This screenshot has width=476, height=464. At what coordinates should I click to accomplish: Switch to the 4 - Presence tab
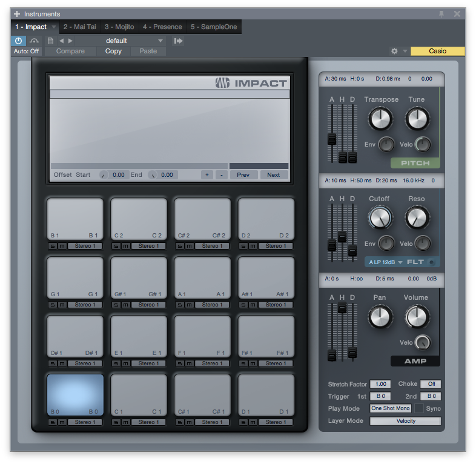click(162, 27)
